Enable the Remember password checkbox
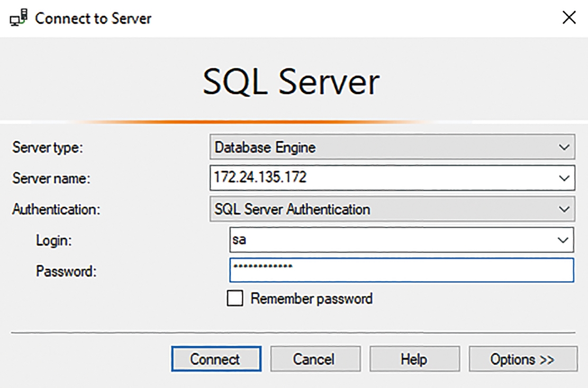The height and width of the screenshot is (388, 588). (x=235, y=299)
